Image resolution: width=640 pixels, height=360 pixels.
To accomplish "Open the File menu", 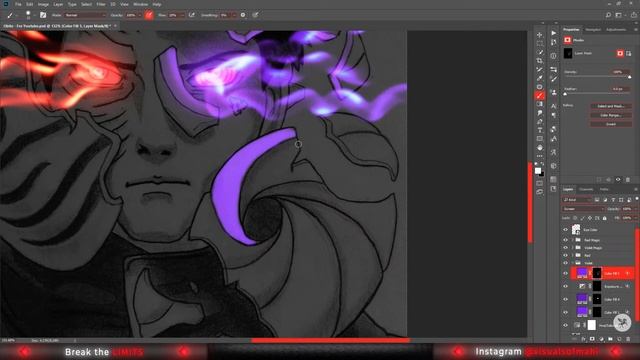I will (18, 4).
